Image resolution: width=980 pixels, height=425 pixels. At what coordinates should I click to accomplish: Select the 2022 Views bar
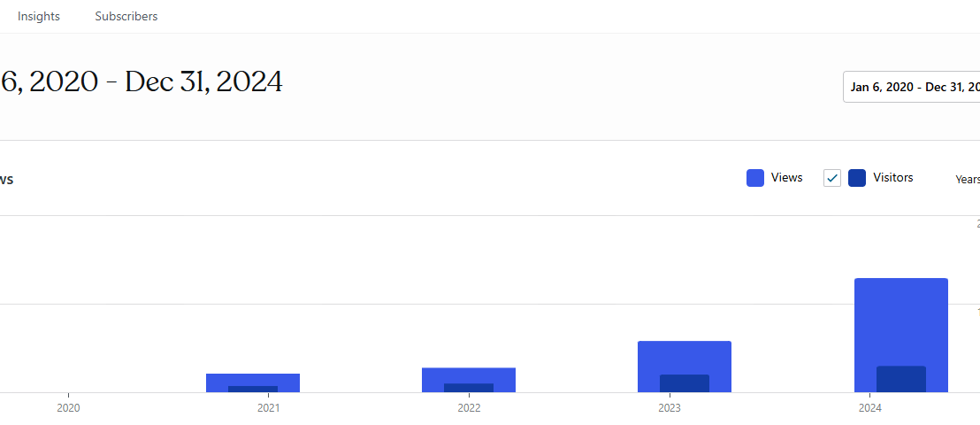pos(468,375)
